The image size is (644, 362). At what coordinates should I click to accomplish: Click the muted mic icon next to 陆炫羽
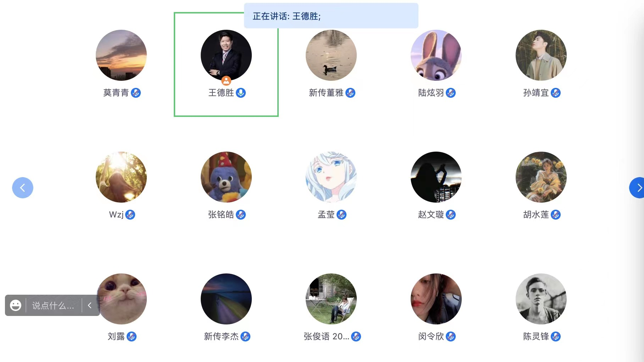click(x=451, y=93)
